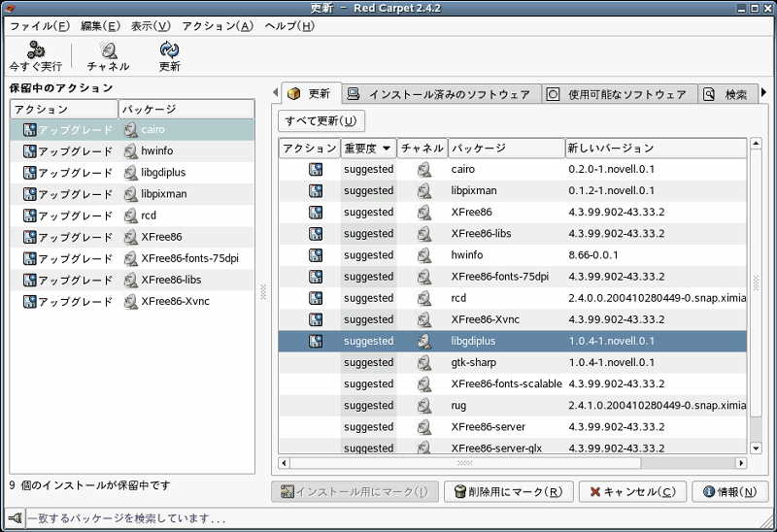This screenshot has width=777, height=532.
Task: Click channel icon in hwinfo update row
Action: (423, 255)
